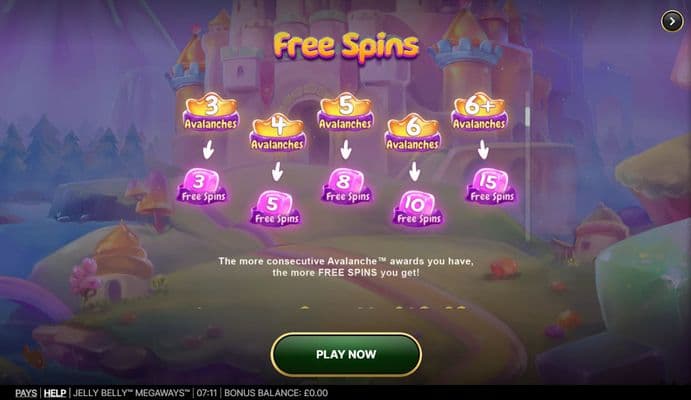Click the 3 Free Spins pink jelly
This screenshot has width=691, height=400.
pos(202,186)
